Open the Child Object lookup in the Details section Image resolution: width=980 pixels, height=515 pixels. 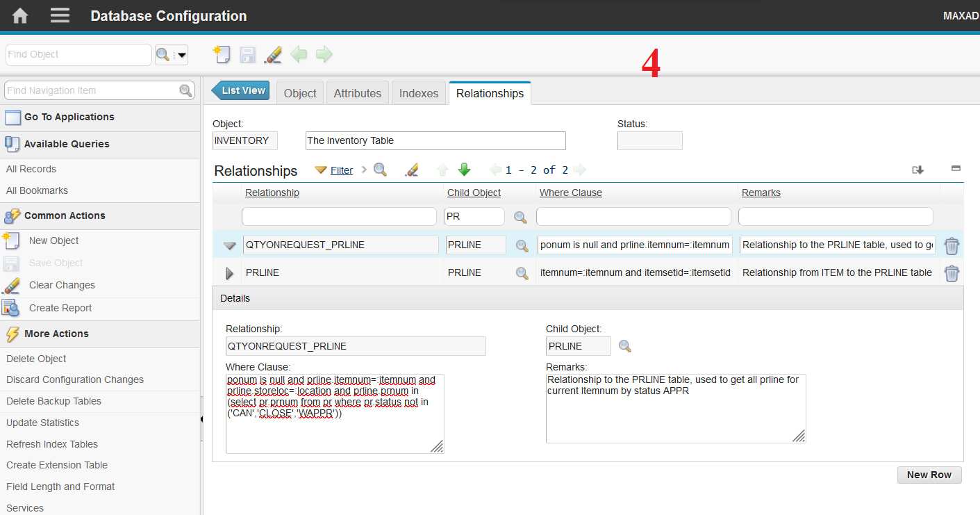coord(625,346)
